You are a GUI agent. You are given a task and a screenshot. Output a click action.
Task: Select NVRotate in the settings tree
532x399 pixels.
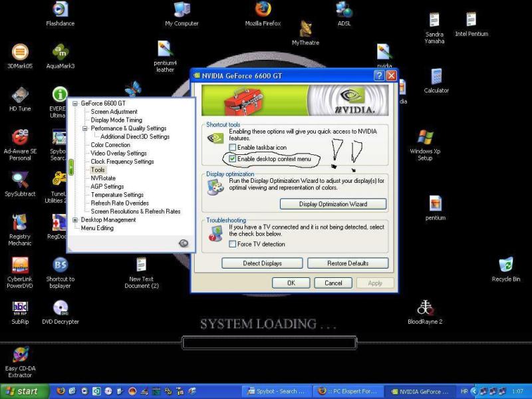(x=103, y=178)
